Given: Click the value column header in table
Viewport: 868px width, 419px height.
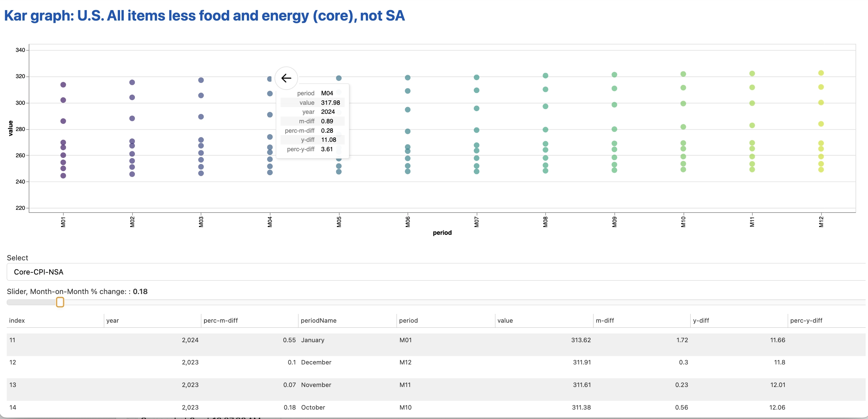Looking at the screenshot, I should [505, 320].
